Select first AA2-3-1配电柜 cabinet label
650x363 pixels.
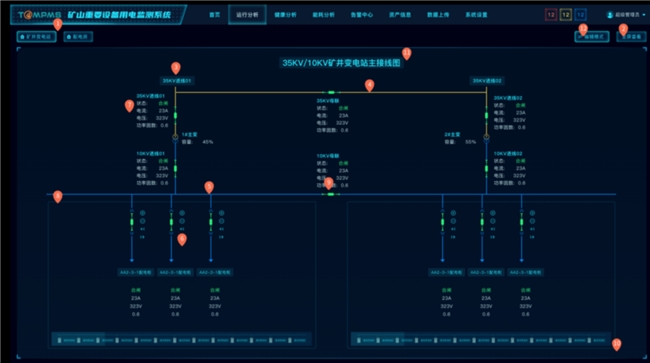tap(136, 272)
